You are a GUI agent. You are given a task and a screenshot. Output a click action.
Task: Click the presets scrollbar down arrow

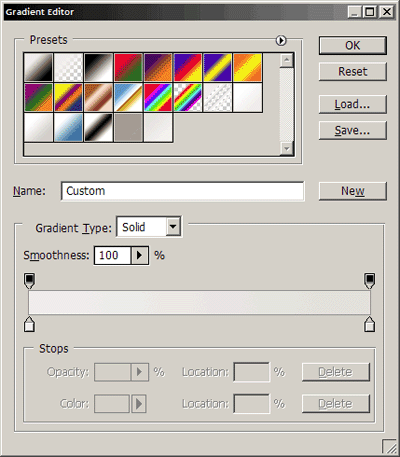click(x=287, y=148)
